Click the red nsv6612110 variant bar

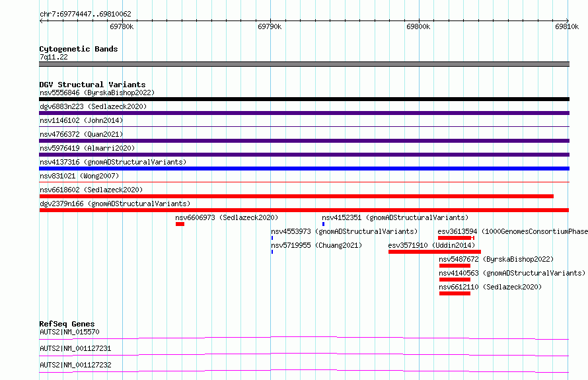(455, 293)
